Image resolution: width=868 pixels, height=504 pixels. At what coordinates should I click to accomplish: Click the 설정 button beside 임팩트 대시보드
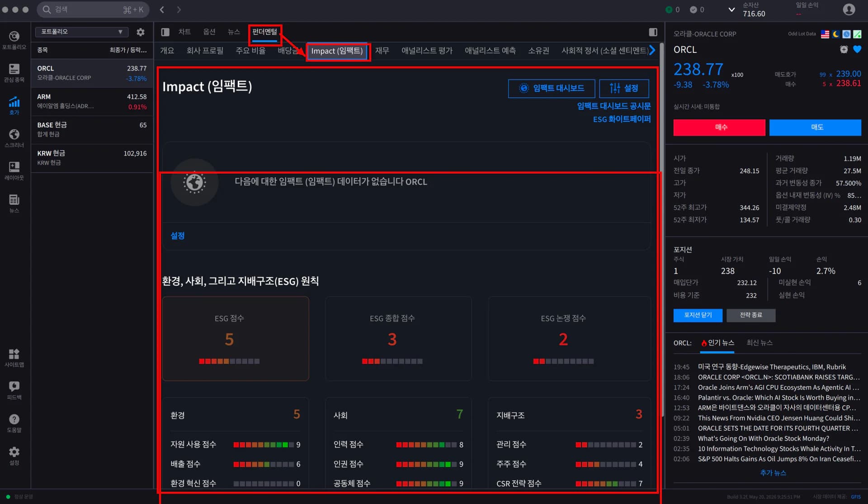[x=624, y=89]
